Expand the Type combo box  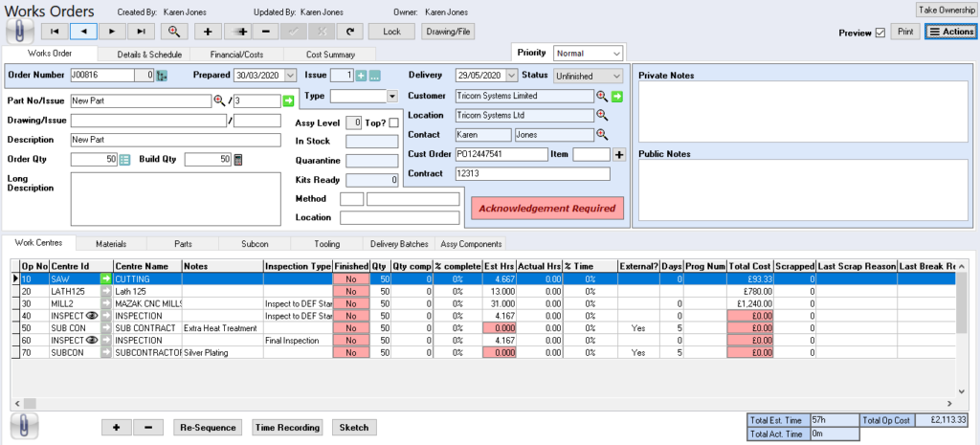pos(391,97)
